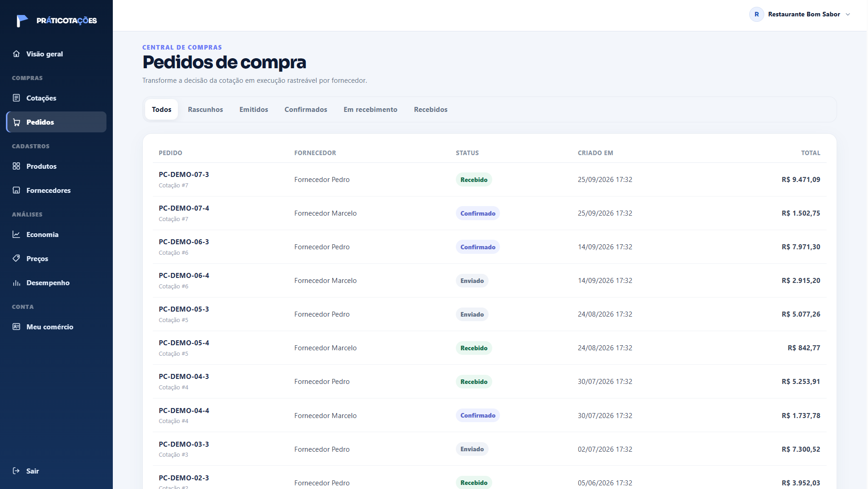Click Cotação #3 under PC-DEMO-03-3
This screenshot has width=868, height=489.
pos(173,455)
